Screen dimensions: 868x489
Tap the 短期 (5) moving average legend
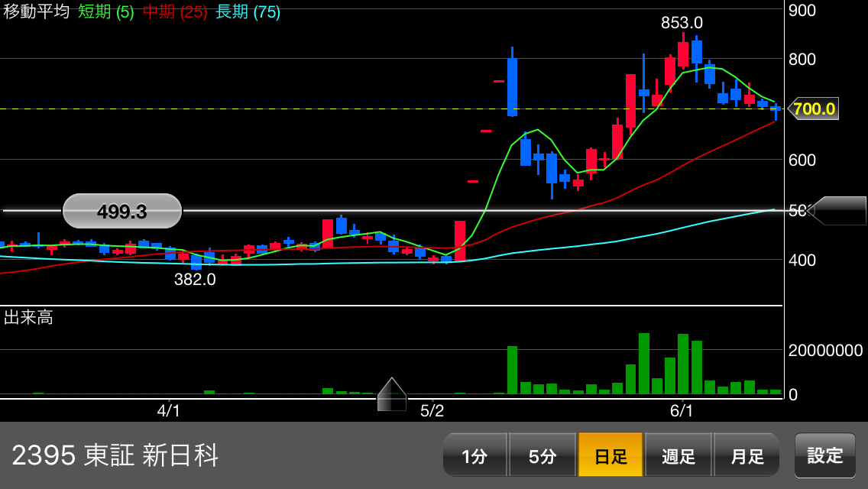(106, 11)
